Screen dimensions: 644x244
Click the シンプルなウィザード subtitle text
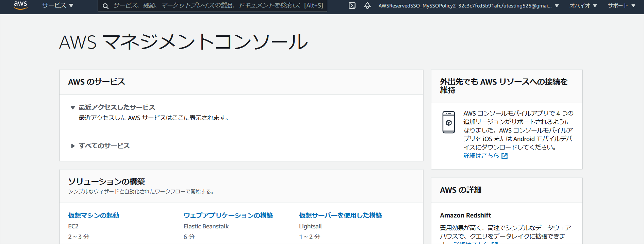[142, 192]
